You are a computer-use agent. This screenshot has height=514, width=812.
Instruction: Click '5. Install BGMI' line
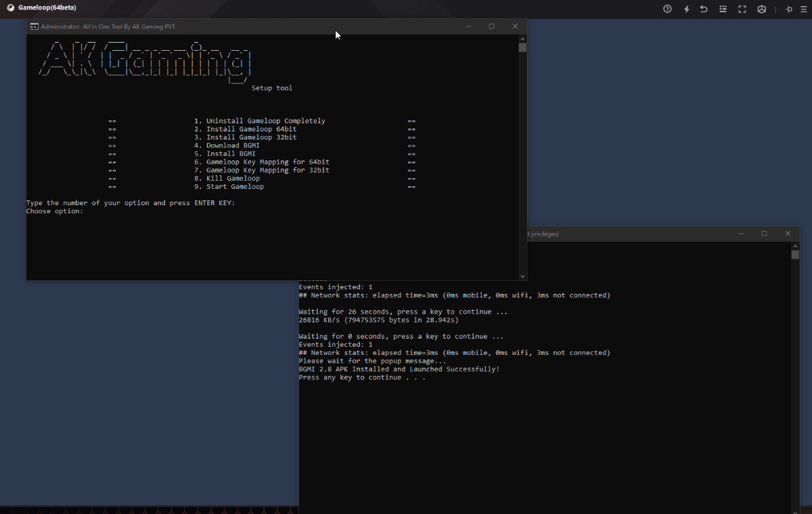coord(225,154)
